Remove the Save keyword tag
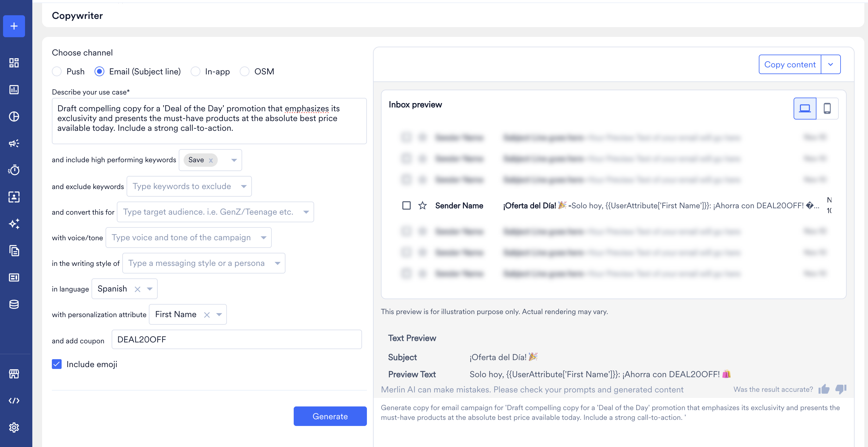This screenshot has width=868, height=447. [x=211, y=160]
